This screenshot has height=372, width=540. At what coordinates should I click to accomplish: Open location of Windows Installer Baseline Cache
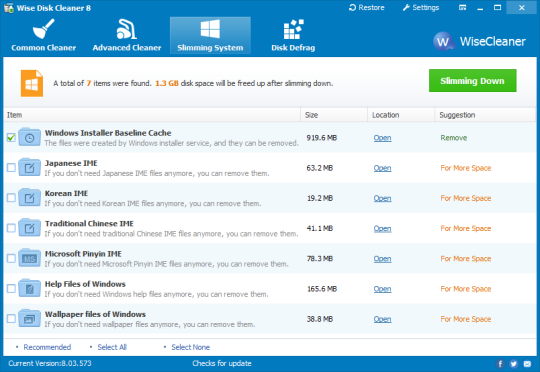tap(382, 138)
